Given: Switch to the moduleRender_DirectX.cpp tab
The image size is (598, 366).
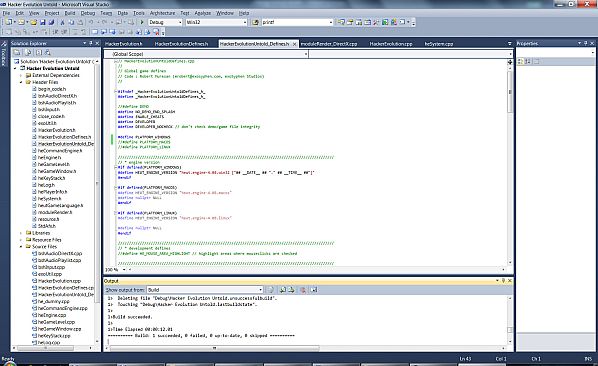Looking at the screenshot, I should tap(329, 44).
